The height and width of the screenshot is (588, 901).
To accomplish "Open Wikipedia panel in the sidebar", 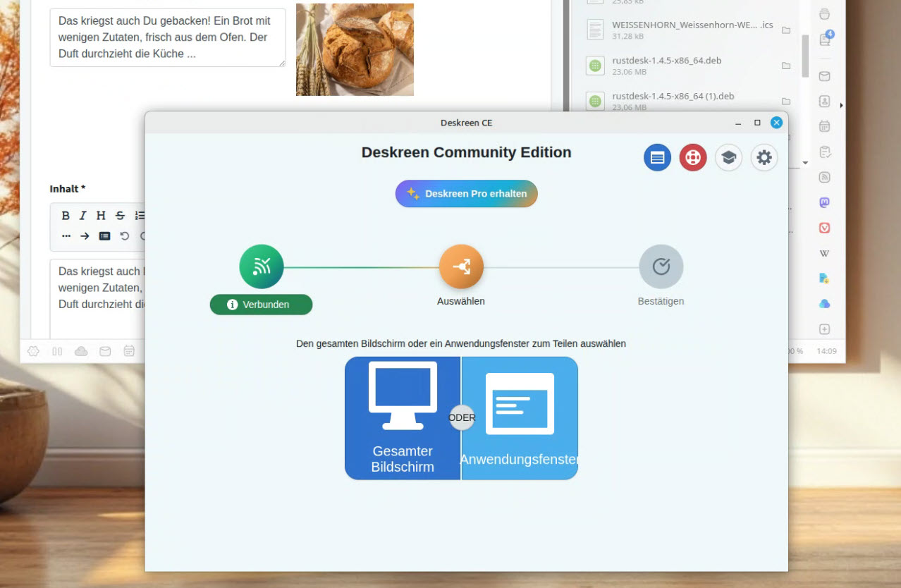I will [x=824, y=253].
